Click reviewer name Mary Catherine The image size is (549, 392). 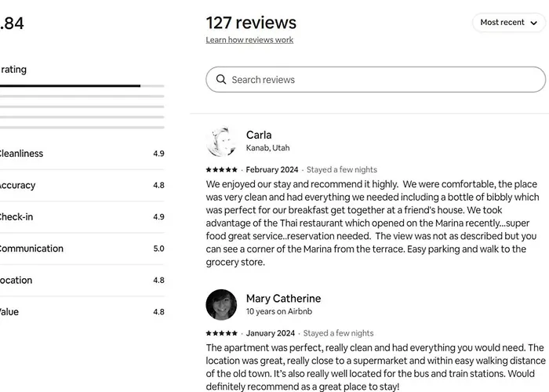[x=283, y=299]
